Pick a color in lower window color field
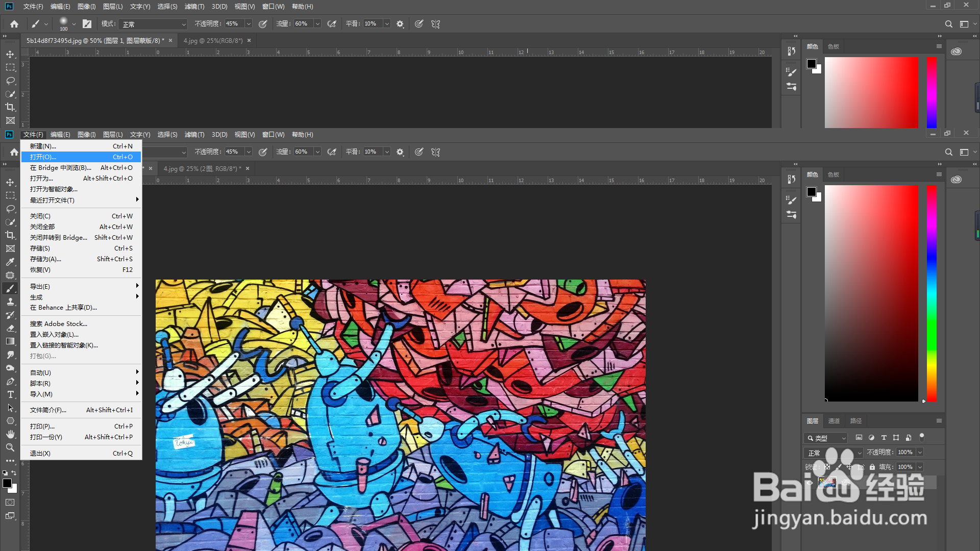The height and width of the screenshot is (551, 980). click(871, 293)
